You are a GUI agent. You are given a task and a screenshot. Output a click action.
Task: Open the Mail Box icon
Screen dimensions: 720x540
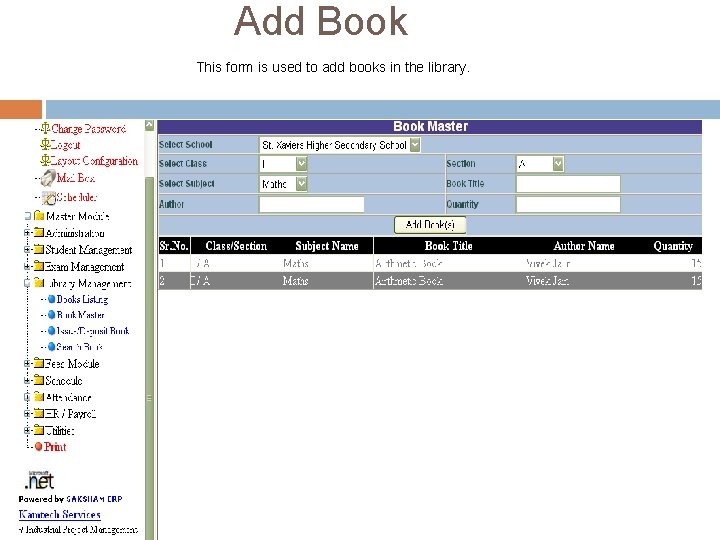[x=48, y=178]
